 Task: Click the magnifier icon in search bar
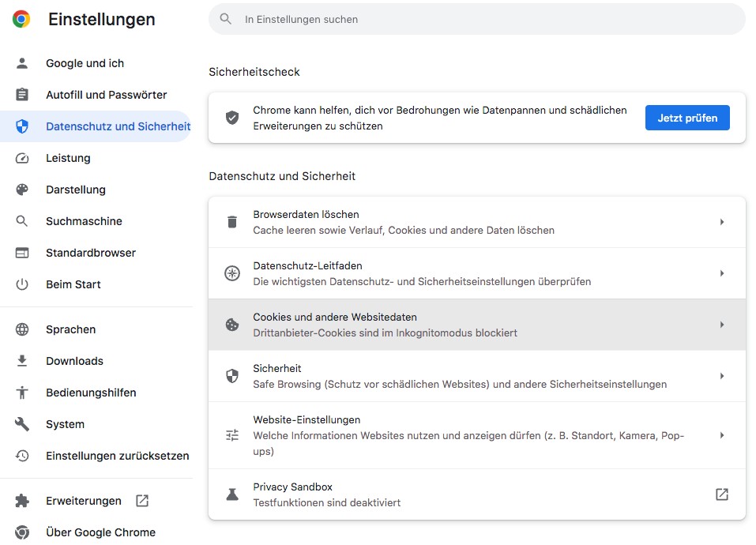click(x=226, y=19)
